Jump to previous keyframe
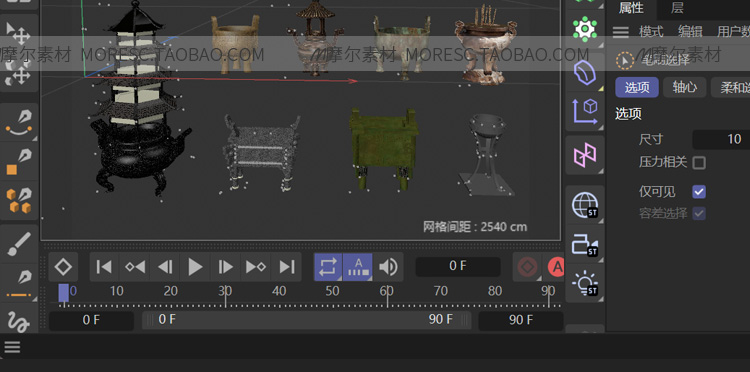Viewport: 750px width, 372px height. point(135,267)
